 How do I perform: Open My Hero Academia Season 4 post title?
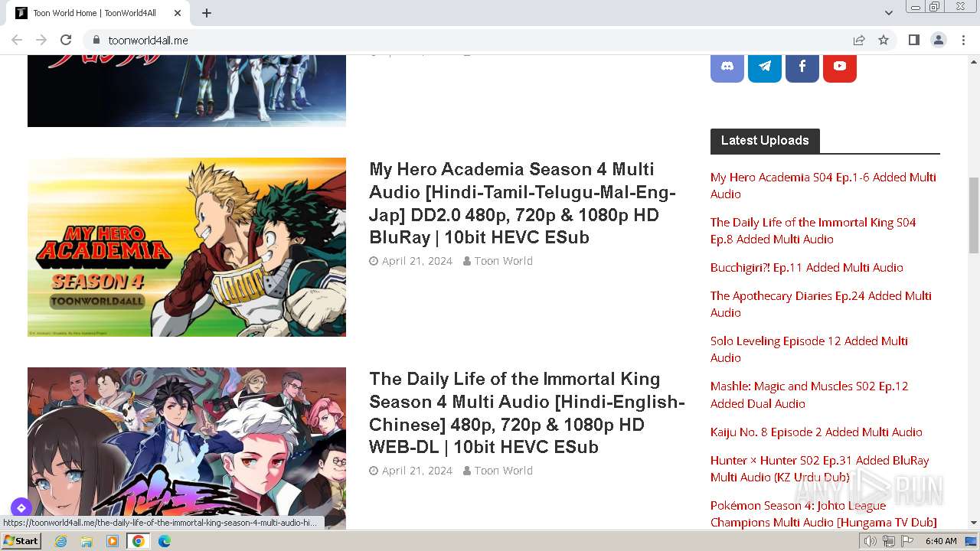[522, 203]
